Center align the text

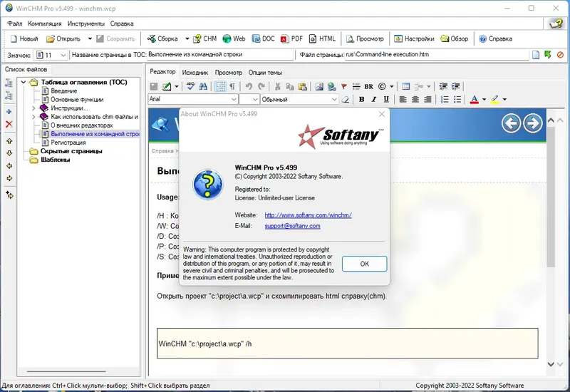pos(415,99)
